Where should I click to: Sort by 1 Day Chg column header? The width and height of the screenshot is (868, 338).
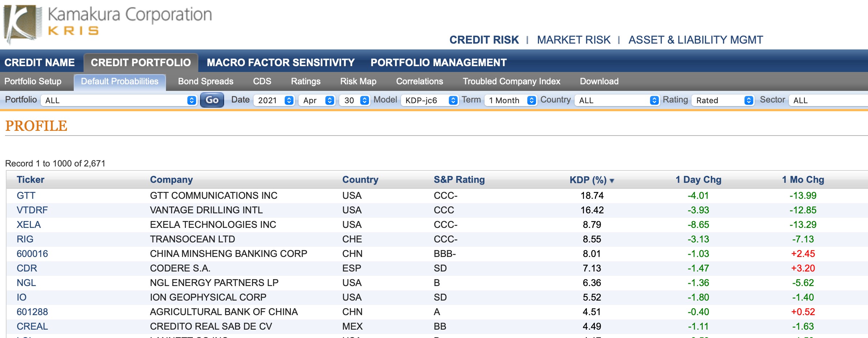(x=698, y=180)
